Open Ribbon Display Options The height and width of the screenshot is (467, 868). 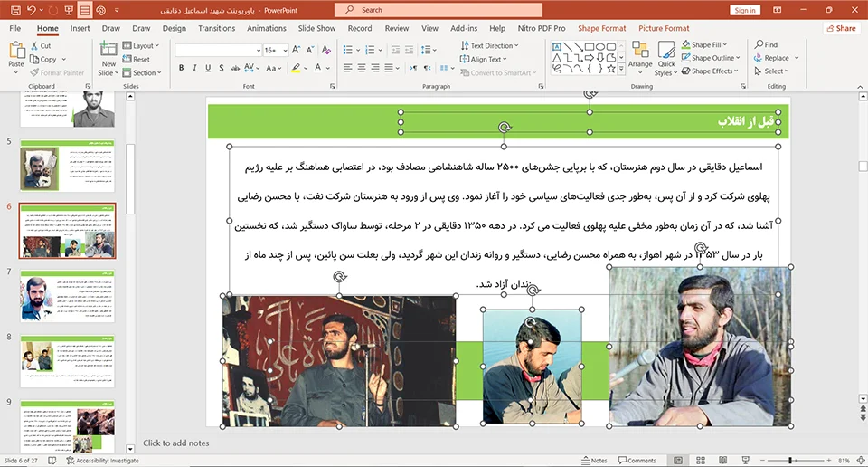pos(778,10)
